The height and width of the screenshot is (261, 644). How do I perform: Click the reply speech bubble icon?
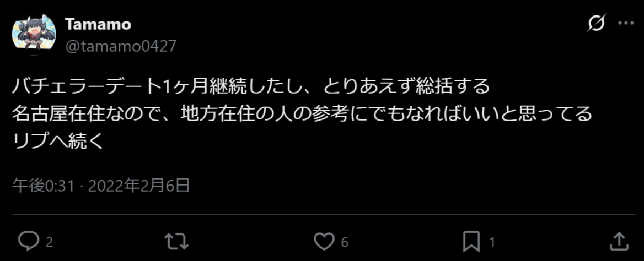[x=29, y=241]
